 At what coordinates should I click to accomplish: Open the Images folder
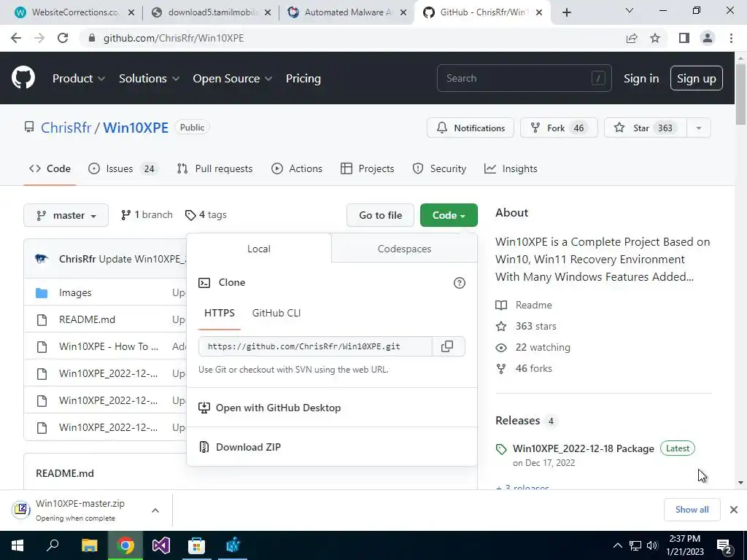[x=75, y=293]
